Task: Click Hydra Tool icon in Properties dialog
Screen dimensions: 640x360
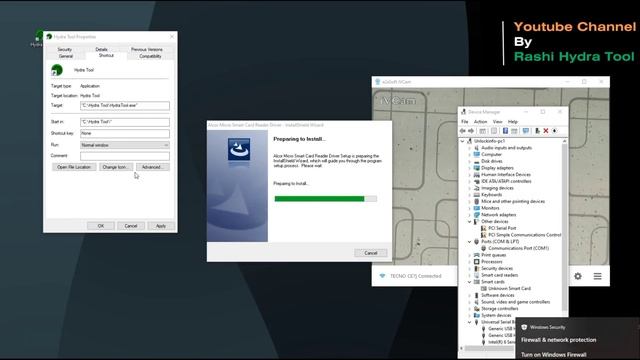Action: [x=57, y=70]
